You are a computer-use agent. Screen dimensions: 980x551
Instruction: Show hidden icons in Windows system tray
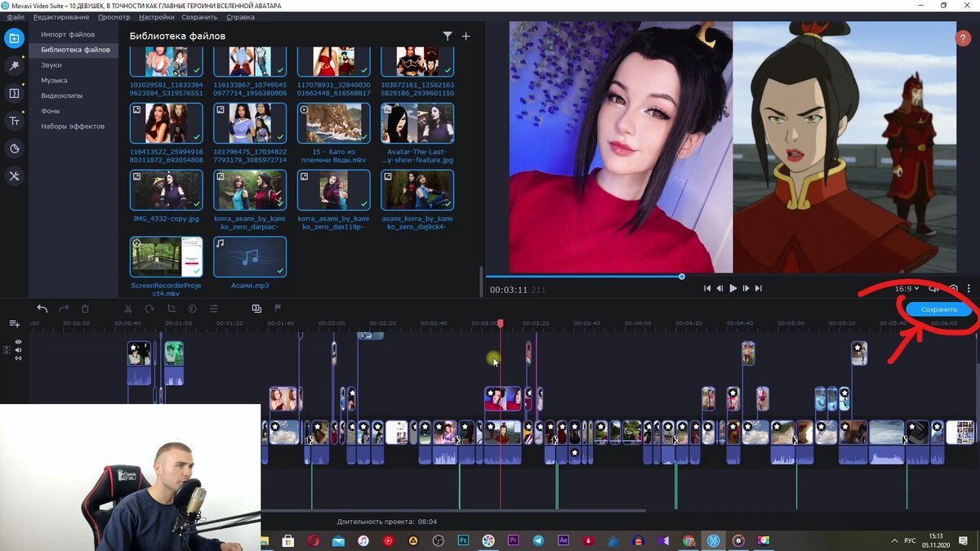click(894, 540)
